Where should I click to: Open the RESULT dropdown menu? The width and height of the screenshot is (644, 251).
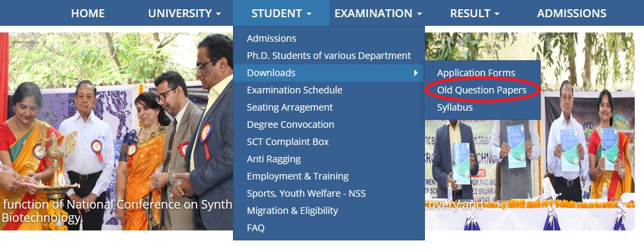pyautogui.click(x=475, y=13)
